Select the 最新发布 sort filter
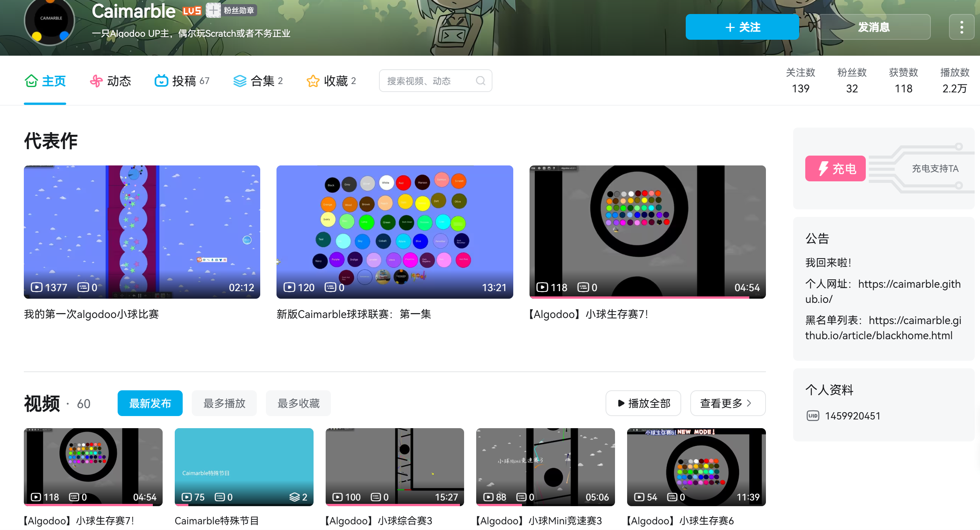 click(150, 403)
